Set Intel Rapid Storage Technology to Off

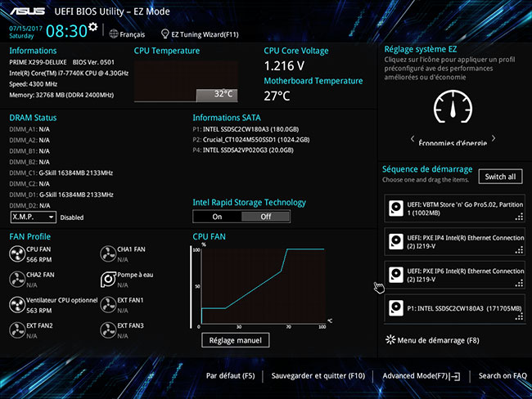(265, 217)
